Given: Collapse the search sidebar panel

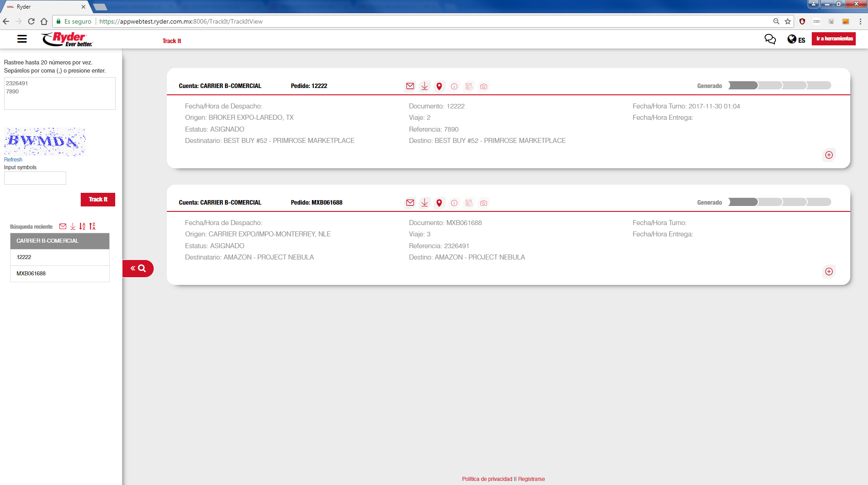Looking at the screenshot, I should tap(138, 268).
